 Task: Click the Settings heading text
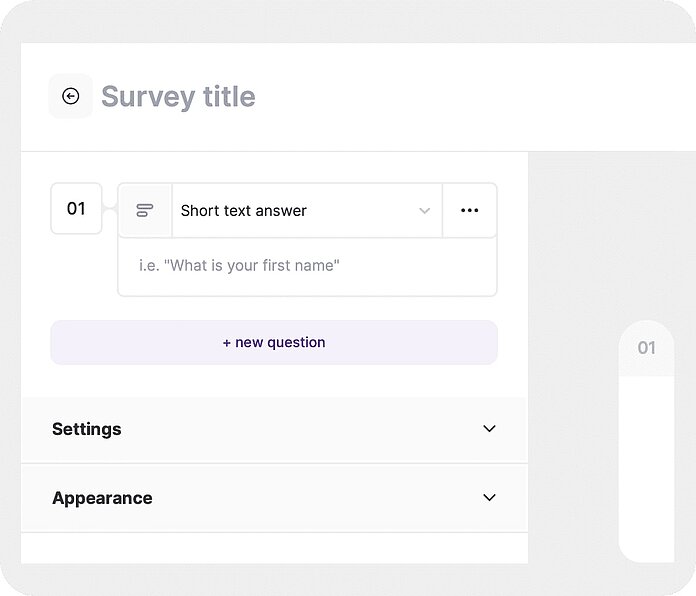[x=87, y=429]
